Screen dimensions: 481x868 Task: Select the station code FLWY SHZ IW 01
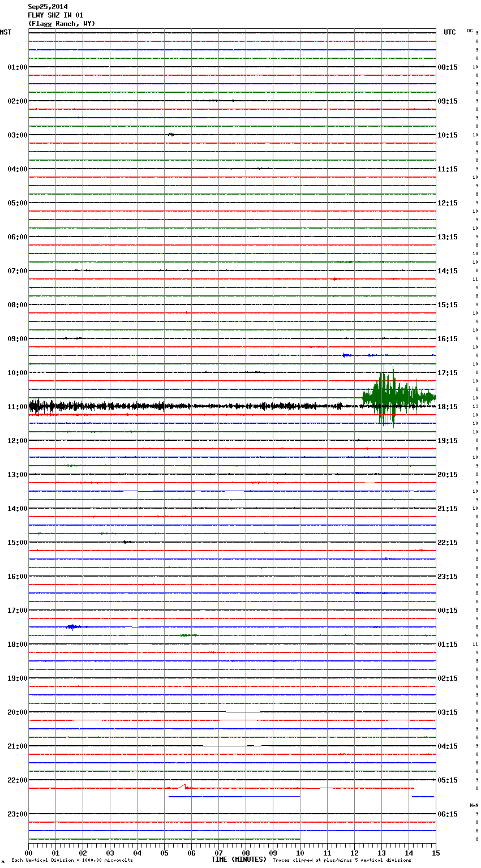55,15
